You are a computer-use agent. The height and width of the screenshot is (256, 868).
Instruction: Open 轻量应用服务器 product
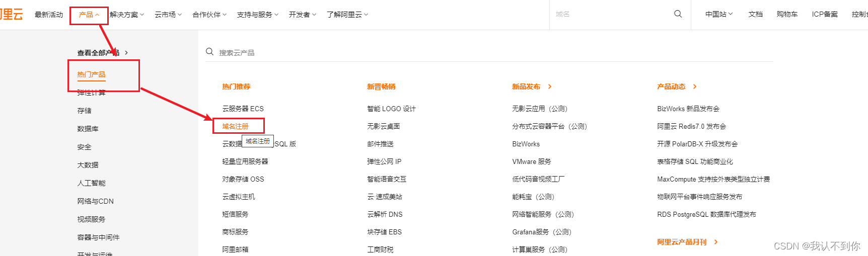coord(245,161)
